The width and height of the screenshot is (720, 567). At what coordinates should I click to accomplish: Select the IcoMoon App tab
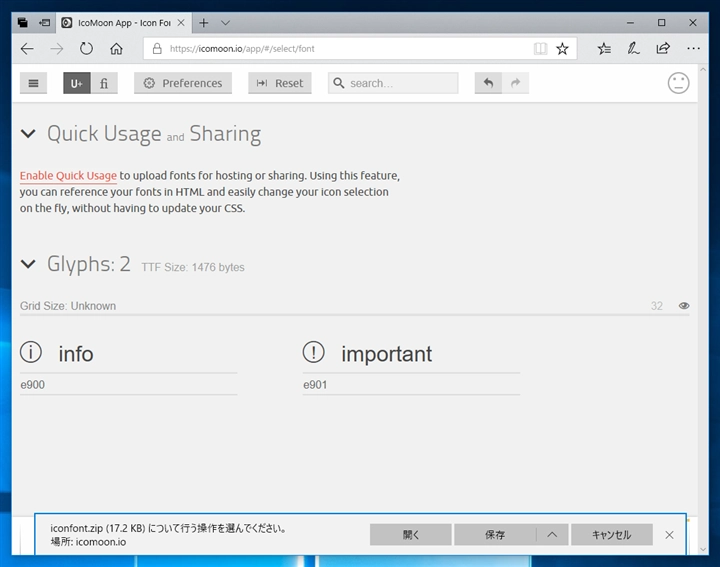point(124,23)
